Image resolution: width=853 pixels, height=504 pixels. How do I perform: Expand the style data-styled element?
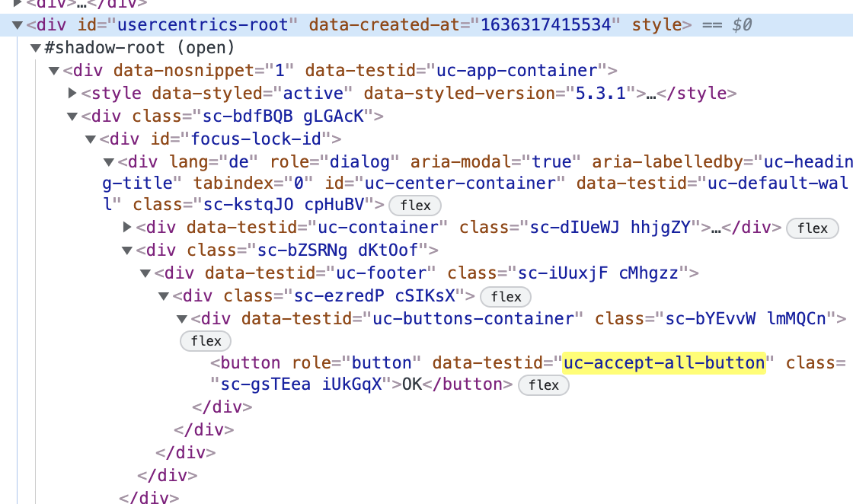click(72, 93)
